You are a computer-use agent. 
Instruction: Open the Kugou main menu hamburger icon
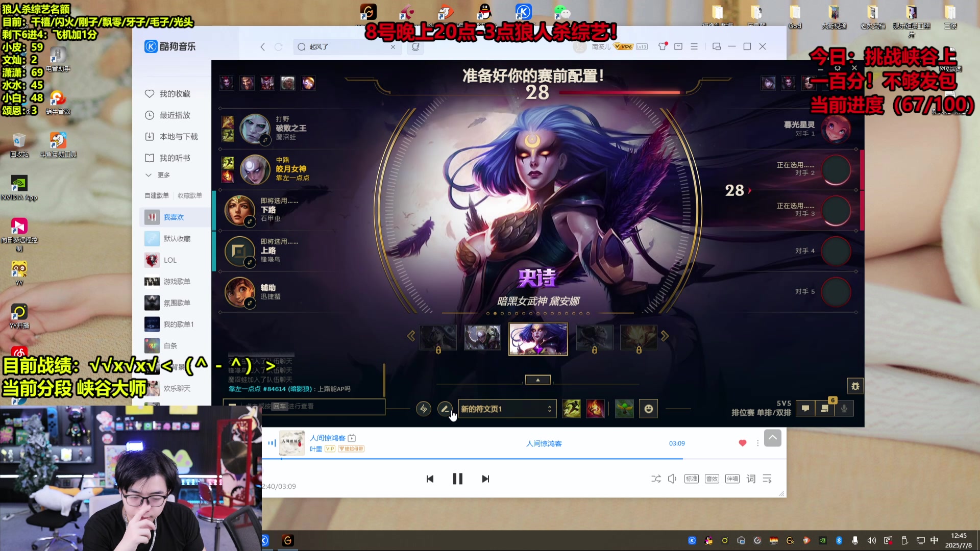pyautogui.click(x=694, y=46)
